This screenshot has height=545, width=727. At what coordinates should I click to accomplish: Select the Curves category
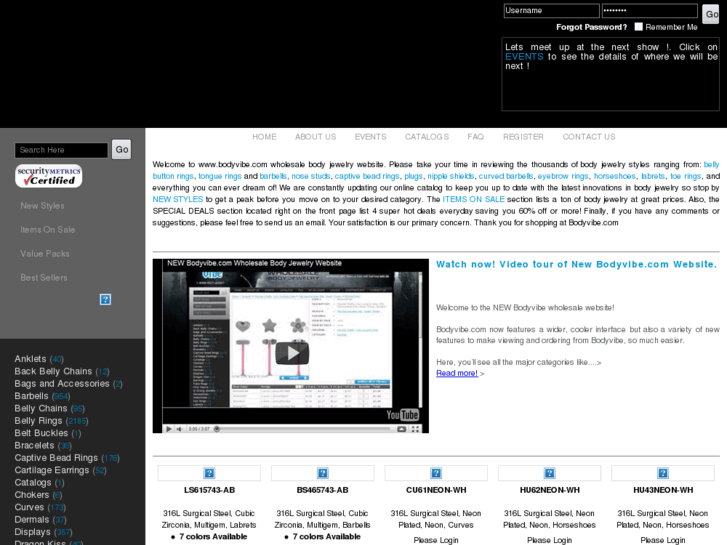coord(29,507)
